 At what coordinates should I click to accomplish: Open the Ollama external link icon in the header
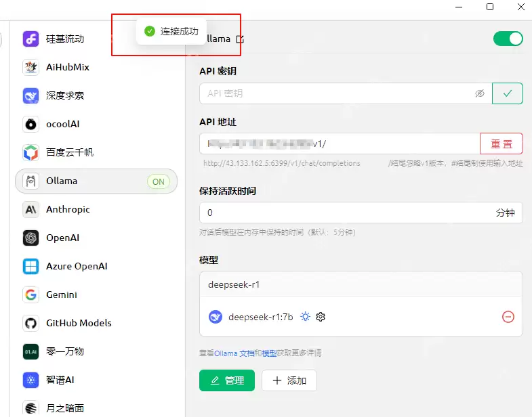point(240,39)
